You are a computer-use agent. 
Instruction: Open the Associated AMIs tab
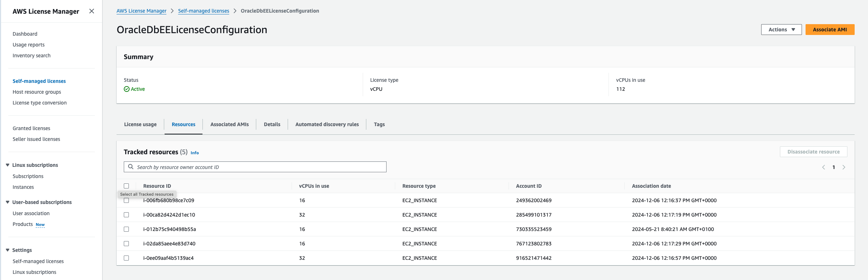tap(230, 124)
